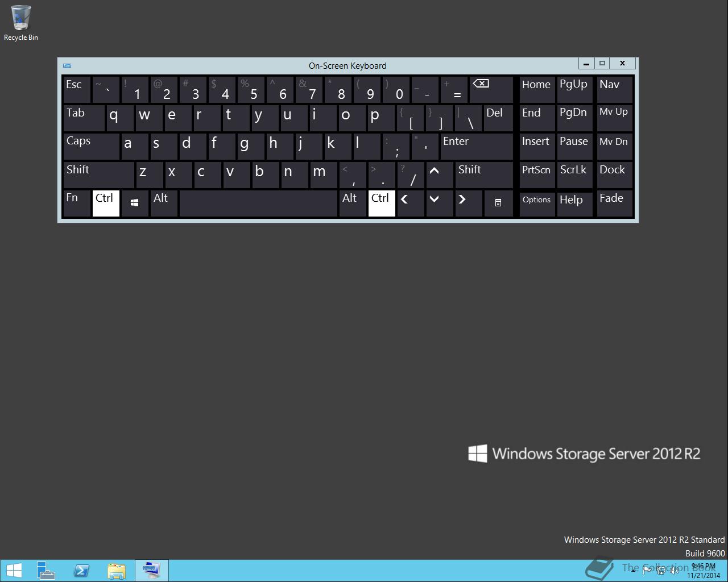Image resolution: width=728 pixels, height=582 pixels.
Task: Click the Enter key
Action: point(477,147)
